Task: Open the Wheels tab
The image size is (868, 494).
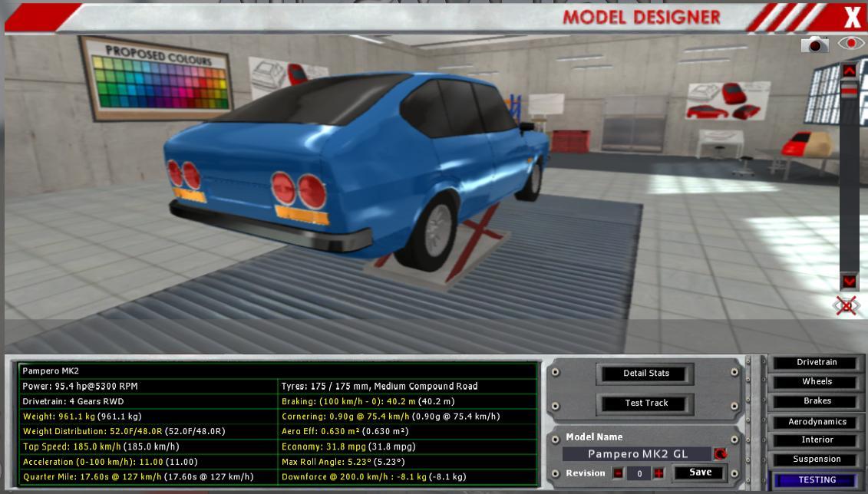Action: click(x=816, y=381)
